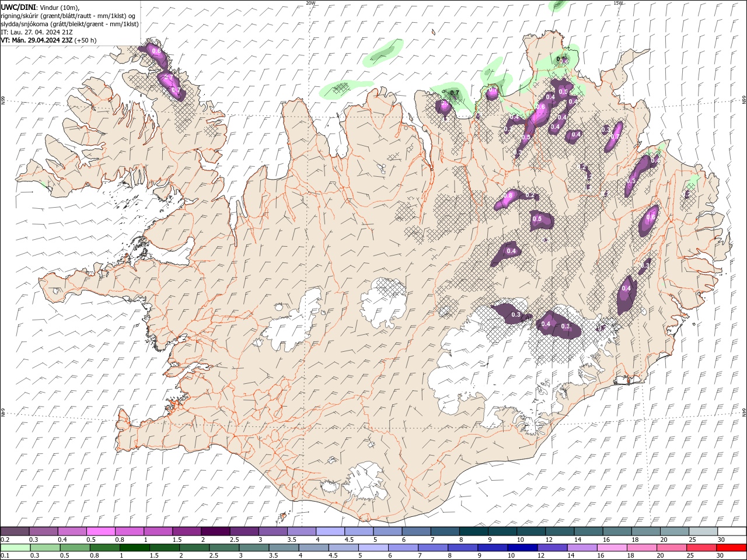Click the UWC/DINI title text
The width and height of the screenshot is (747, 560).
(19, 7)
